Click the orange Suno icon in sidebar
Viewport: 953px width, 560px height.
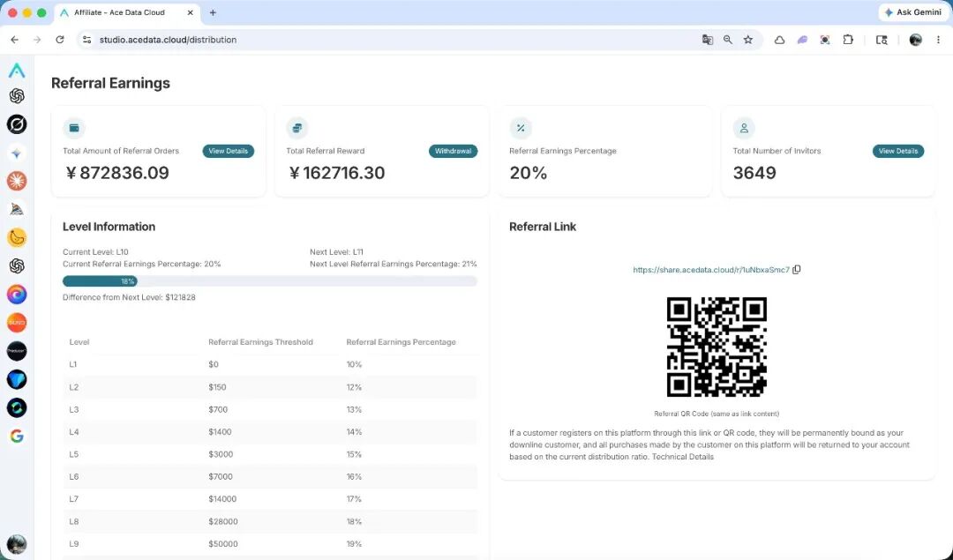coord(17,323)
